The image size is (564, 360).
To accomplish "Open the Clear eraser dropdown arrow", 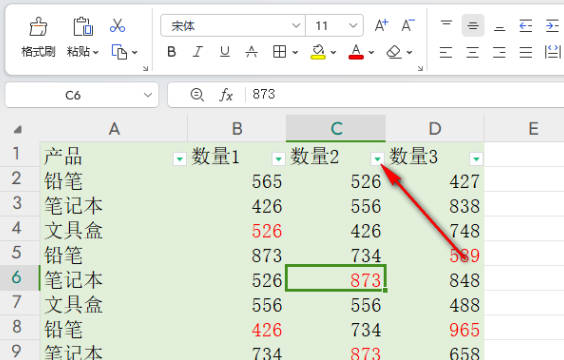I will [409, 53].
